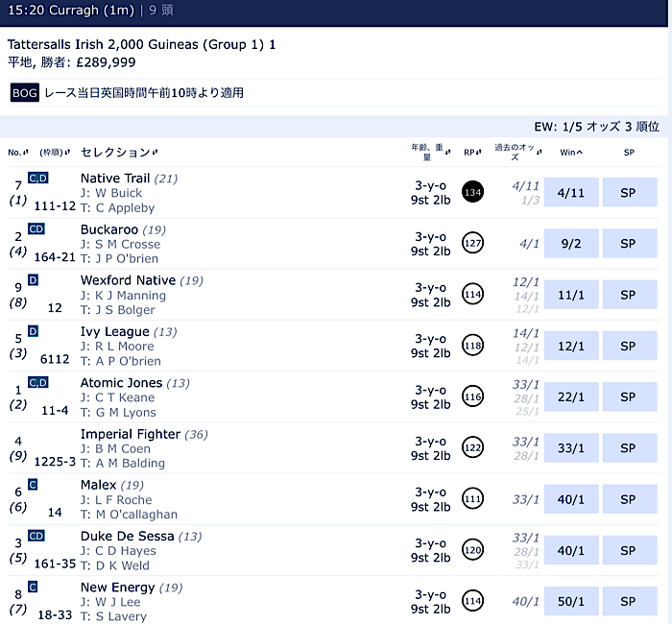
Task: Select Native Trail win odds 4/11
Action: pyautogui.click(x=571, y=192)
